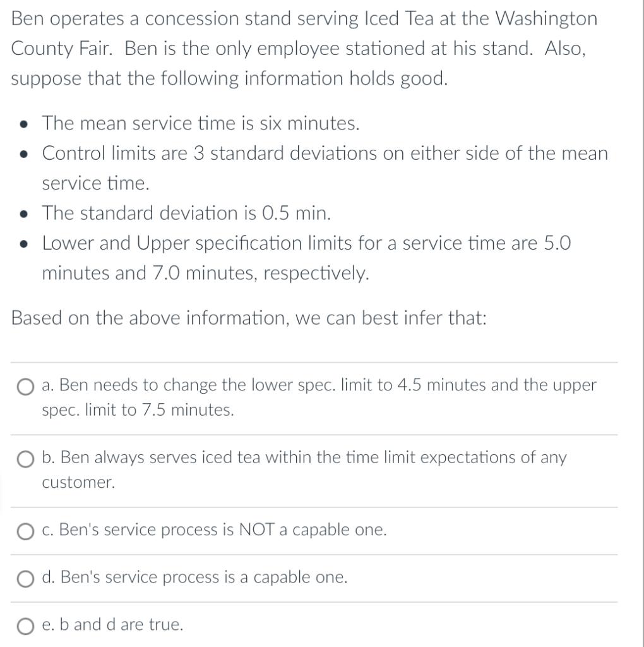Click bullet about mean service time
The image size is (644, 647).
(x=201, y=123)
